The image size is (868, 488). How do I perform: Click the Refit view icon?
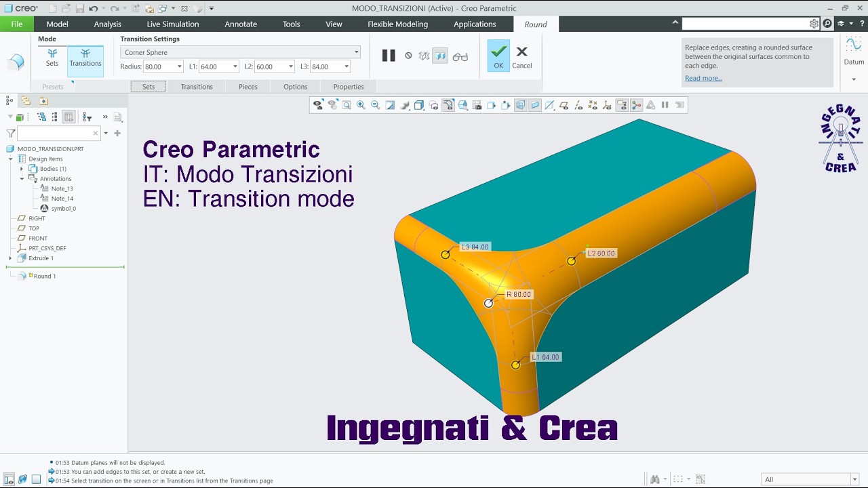347,105
